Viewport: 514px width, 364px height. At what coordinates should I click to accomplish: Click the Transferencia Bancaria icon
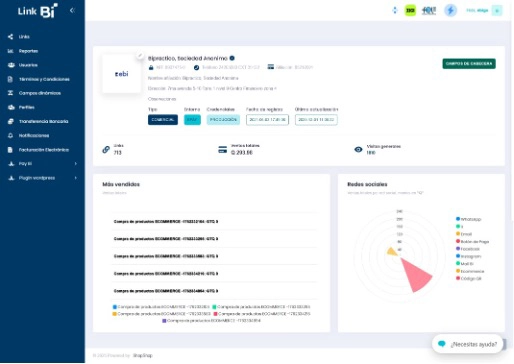click(x=11, y=121)
